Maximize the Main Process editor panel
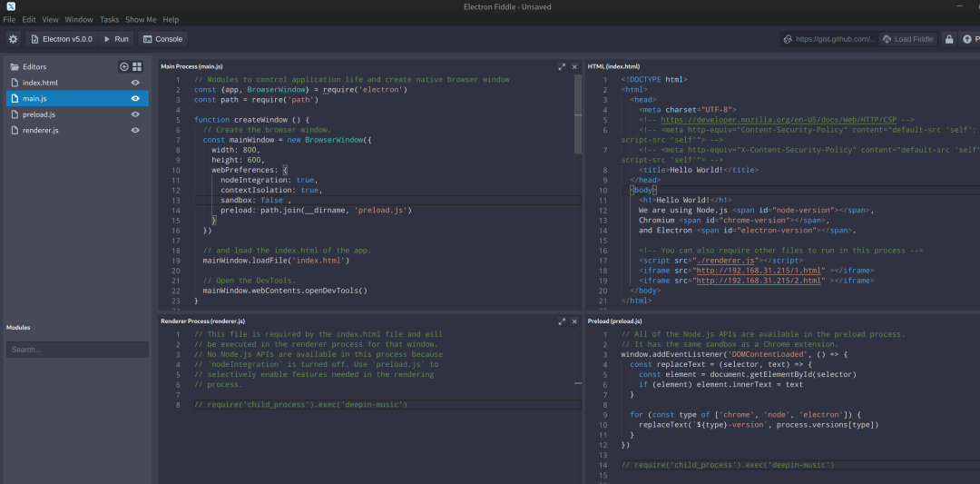980x484 pixels. click(x=563, y=66)
